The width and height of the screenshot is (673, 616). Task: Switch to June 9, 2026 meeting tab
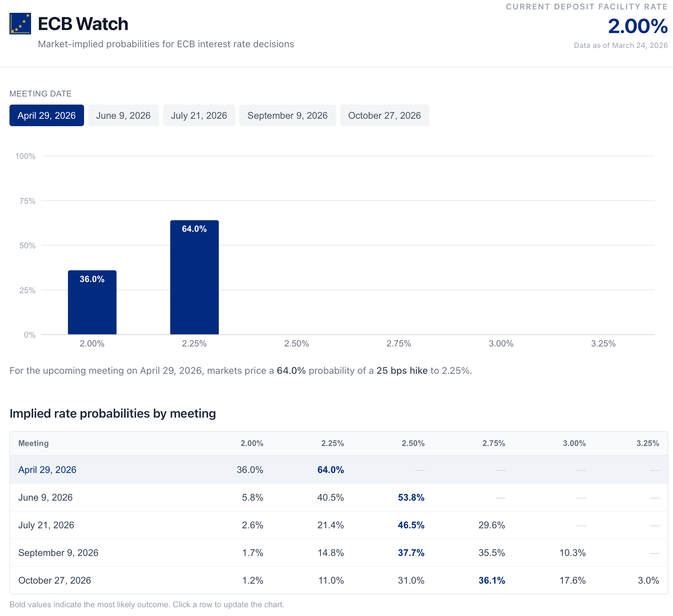(x=123, y=115)
